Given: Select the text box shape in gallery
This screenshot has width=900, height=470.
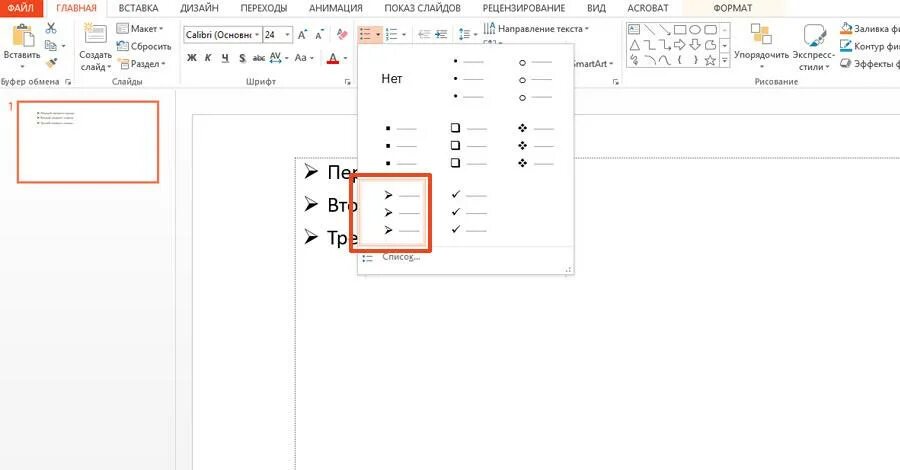Looking at the screenshot, I should tap(634, 29).
